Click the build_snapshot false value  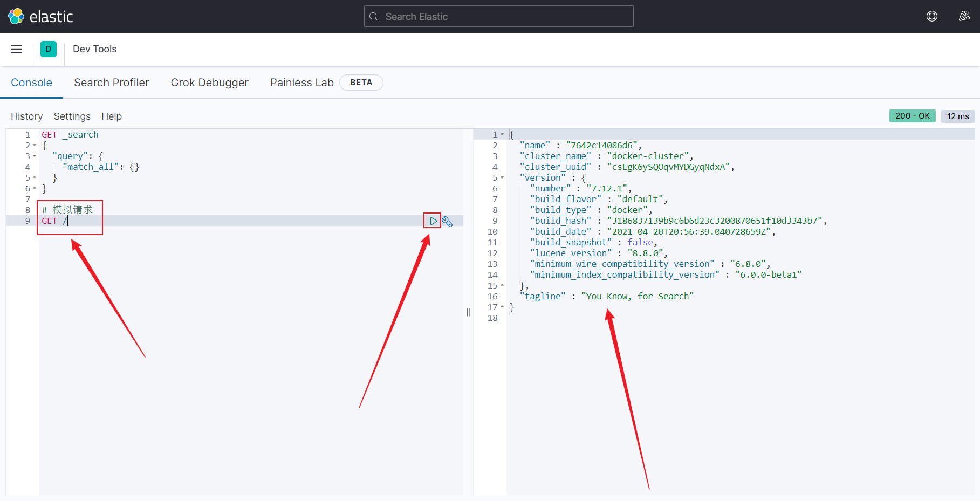pyautogui.click(x=640, y=242)
